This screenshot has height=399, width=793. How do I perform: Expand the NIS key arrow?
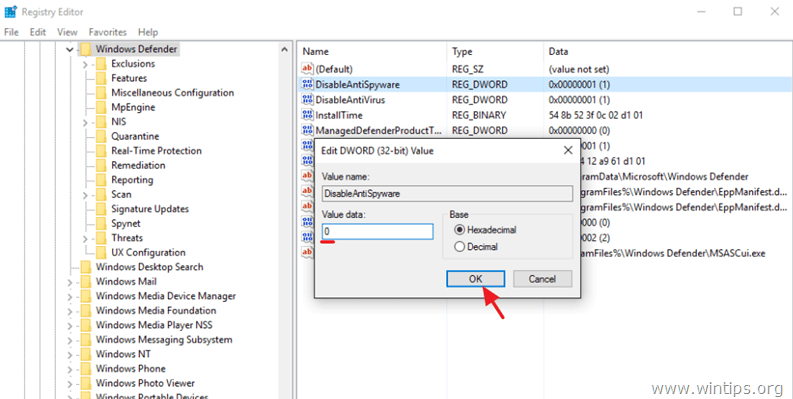point(85,122)
